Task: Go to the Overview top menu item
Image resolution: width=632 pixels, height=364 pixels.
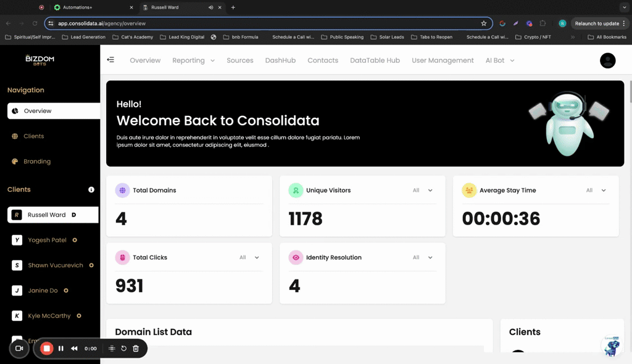Action: tap(145, 60)
